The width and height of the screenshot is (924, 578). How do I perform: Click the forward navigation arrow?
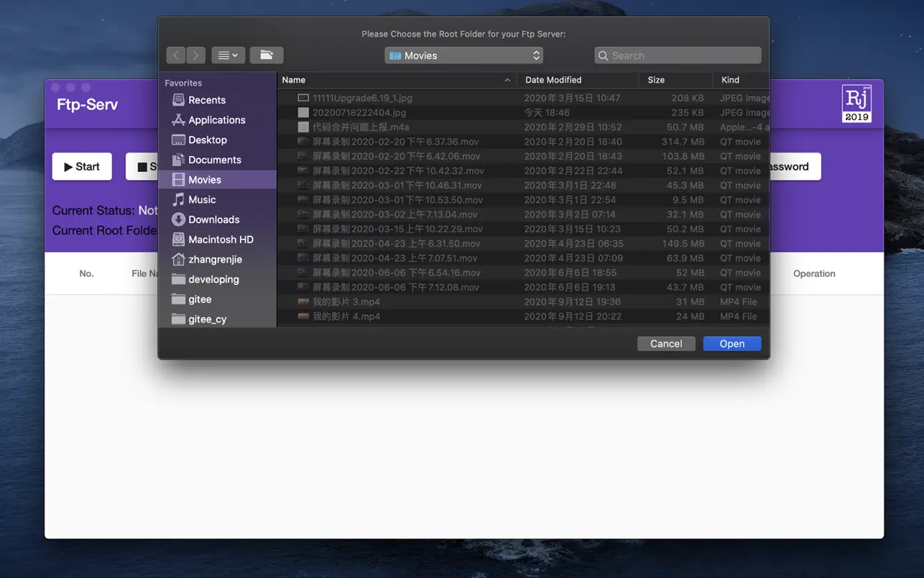coord(195,55)
